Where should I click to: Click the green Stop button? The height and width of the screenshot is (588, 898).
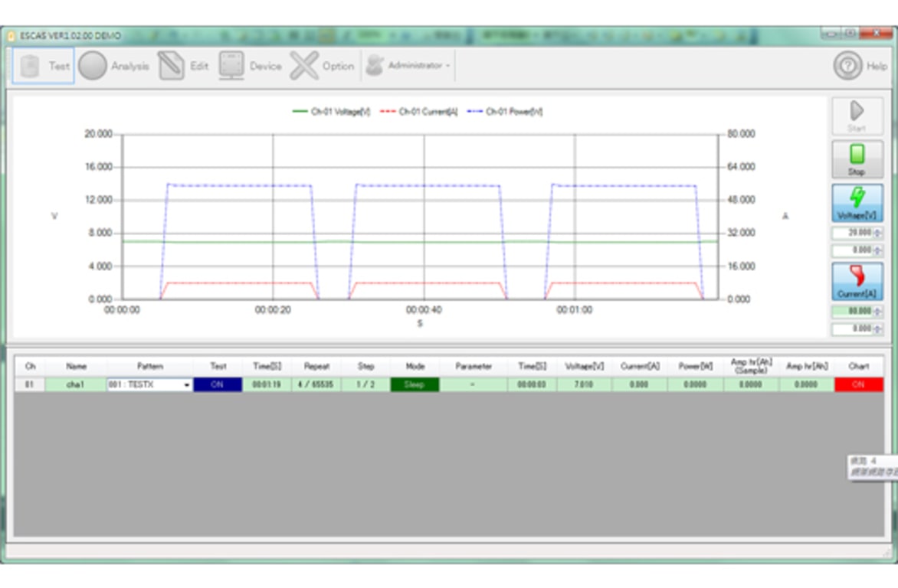tap(857, 160)
